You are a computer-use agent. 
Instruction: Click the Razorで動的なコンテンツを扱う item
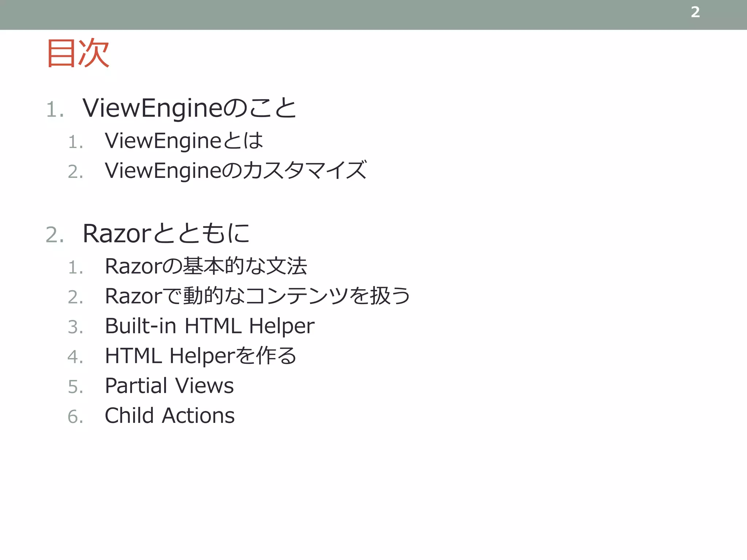point(257,296)
